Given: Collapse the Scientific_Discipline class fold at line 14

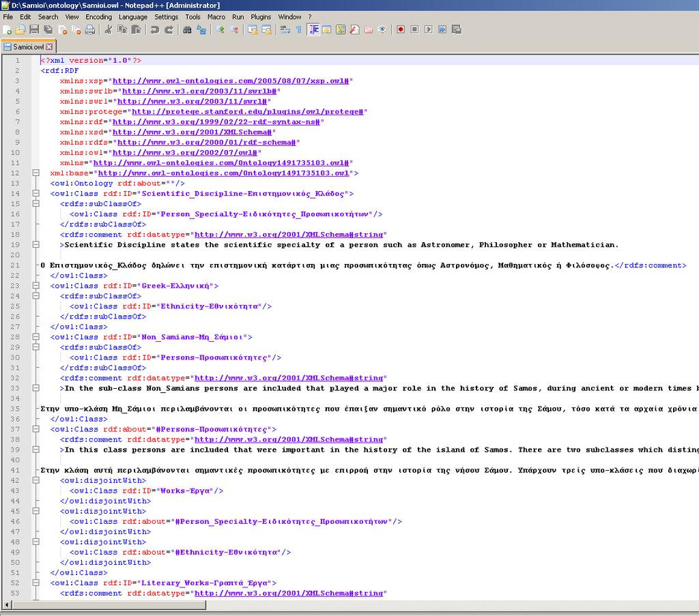Looking at the screenshot, I should pos(35,193).
